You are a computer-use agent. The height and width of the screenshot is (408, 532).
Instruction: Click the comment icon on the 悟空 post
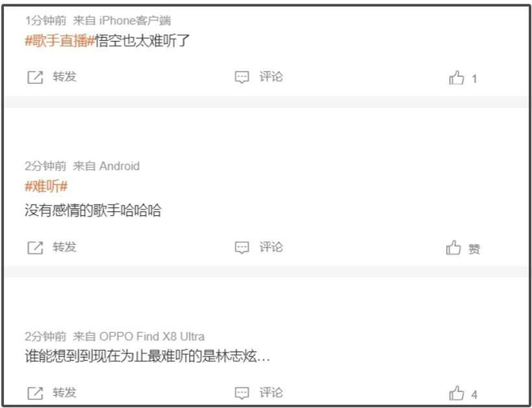242,77
